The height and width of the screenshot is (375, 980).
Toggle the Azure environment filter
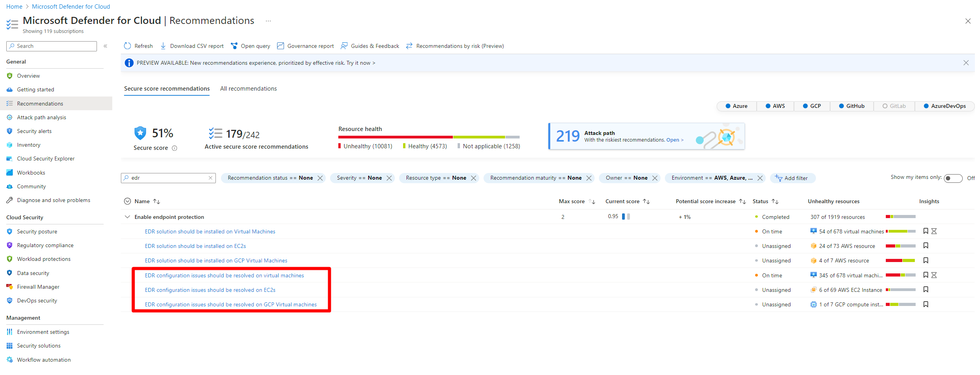click(x=737, y=106)
